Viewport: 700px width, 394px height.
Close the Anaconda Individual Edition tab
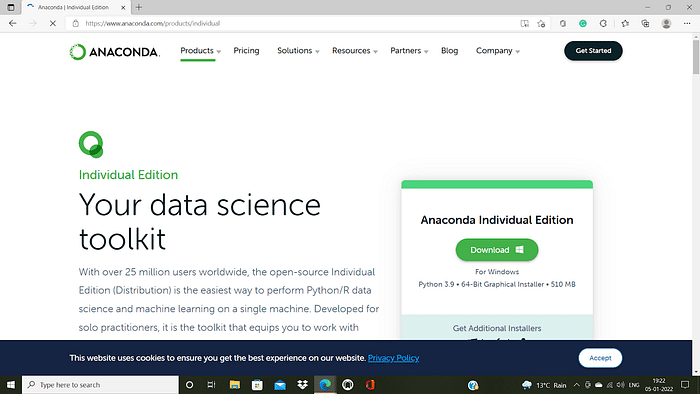[123, 7]
